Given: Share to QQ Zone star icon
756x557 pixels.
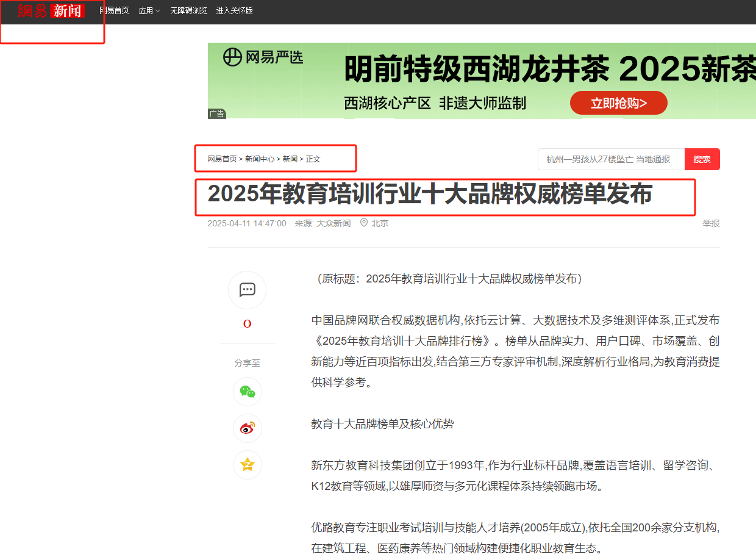Looking at the screenshot, I should pyautogui.click(x=247, y=465).
